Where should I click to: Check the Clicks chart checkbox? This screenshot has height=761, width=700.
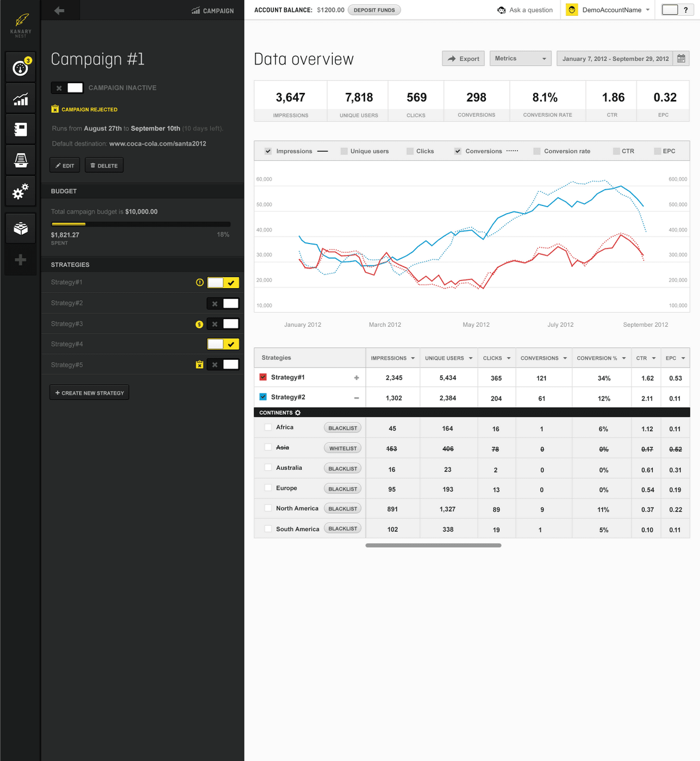410,151
